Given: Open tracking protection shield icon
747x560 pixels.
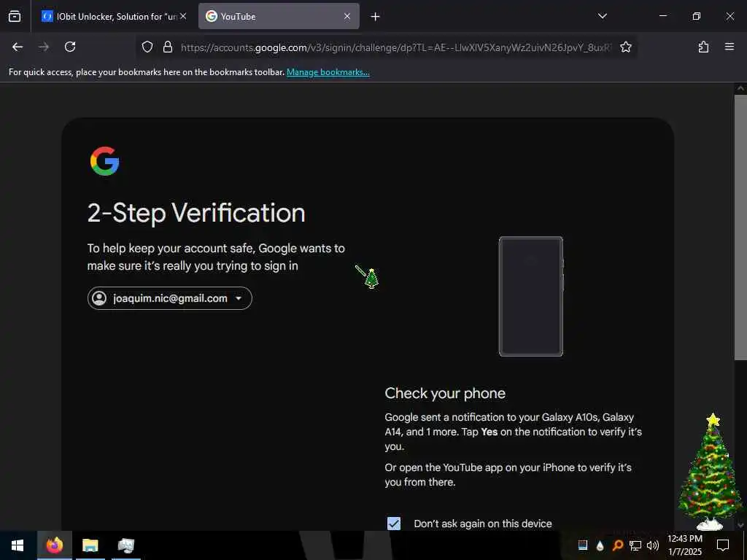Looking at the screenshot, I should click(147, 47).
